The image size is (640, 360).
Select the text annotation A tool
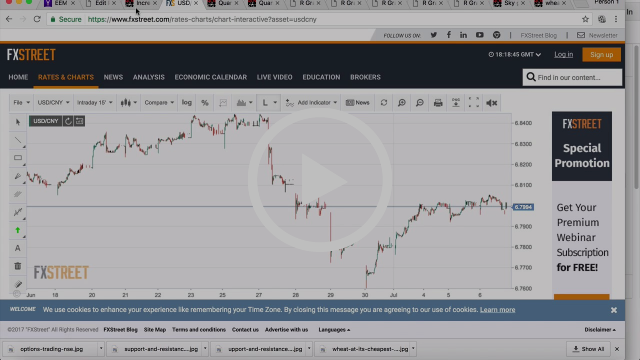click(18, 248)
